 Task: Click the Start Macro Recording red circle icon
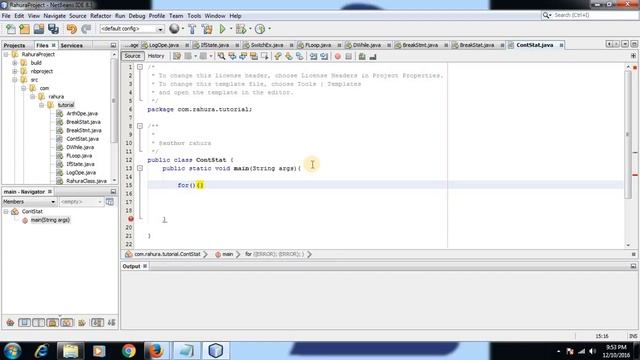[x=338, y=56]
